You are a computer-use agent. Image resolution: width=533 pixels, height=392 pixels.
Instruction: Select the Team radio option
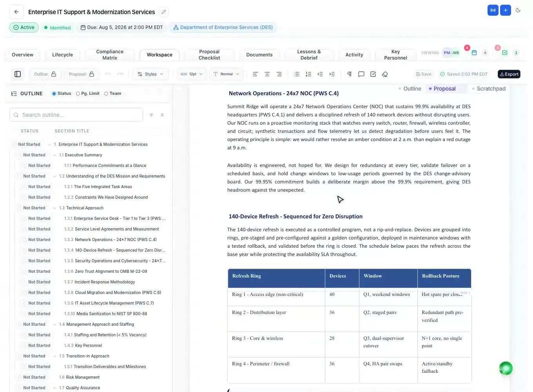[112, 94]
